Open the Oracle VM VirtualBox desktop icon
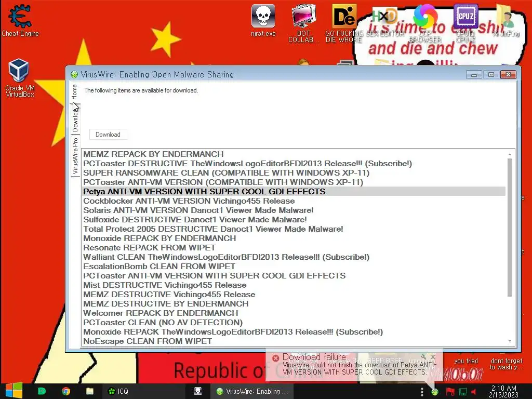 [x=19, y=78]
